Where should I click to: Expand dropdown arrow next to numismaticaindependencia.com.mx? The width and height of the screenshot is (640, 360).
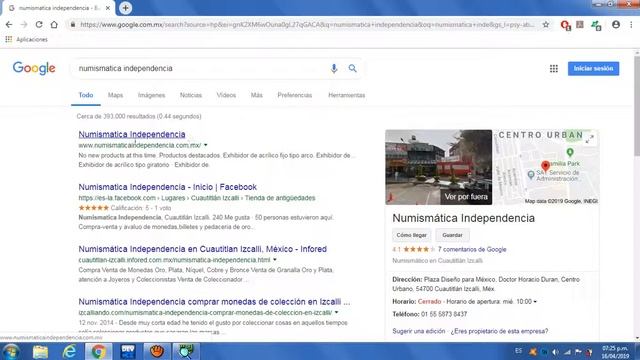click(x=206, y=145)
